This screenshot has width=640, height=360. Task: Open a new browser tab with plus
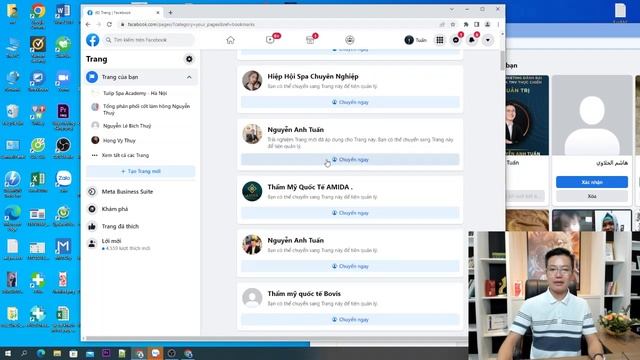(170, 13)
